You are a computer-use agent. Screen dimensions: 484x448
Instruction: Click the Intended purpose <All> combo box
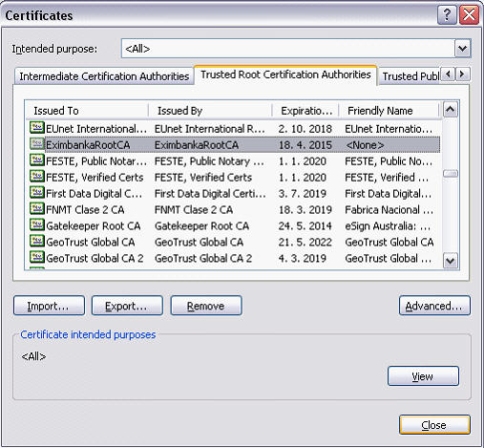point(296,49)
